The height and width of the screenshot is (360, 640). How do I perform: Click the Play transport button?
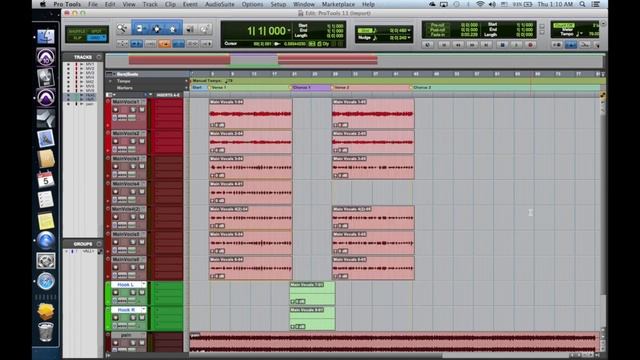[516, 45]
